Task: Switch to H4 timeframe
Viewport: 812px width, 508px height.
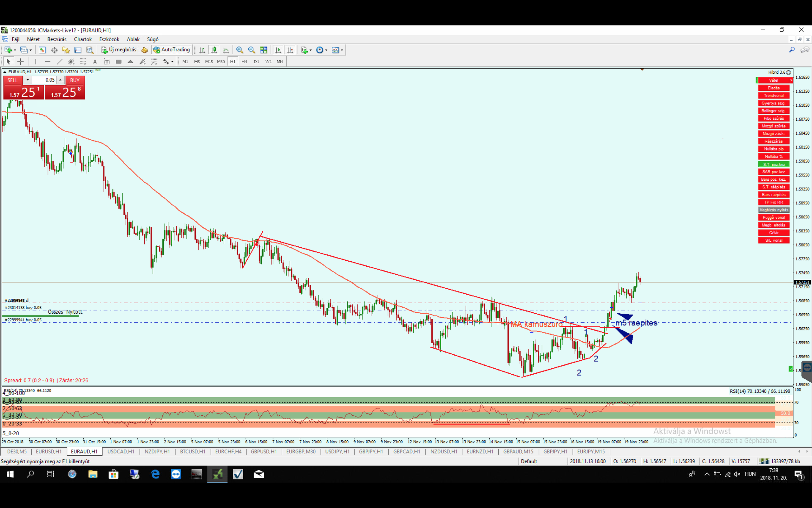Action: [x=244, y=62]
